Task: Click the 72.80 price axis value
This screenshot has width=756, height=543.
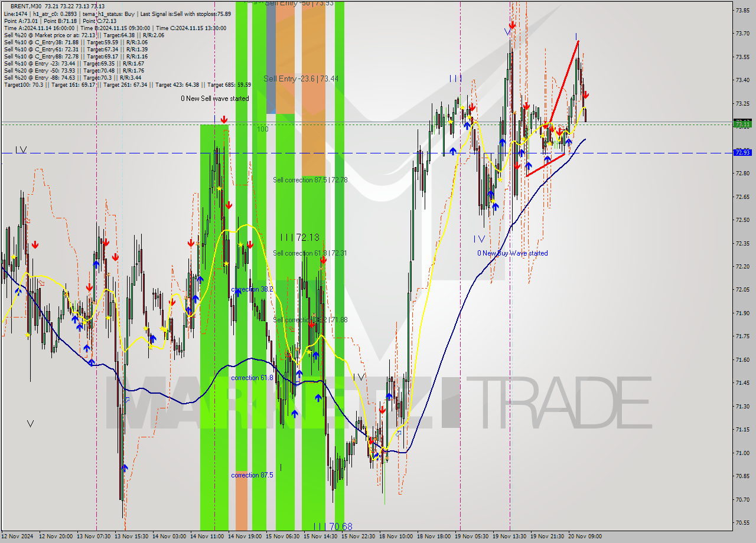Action: pos(742,174)
